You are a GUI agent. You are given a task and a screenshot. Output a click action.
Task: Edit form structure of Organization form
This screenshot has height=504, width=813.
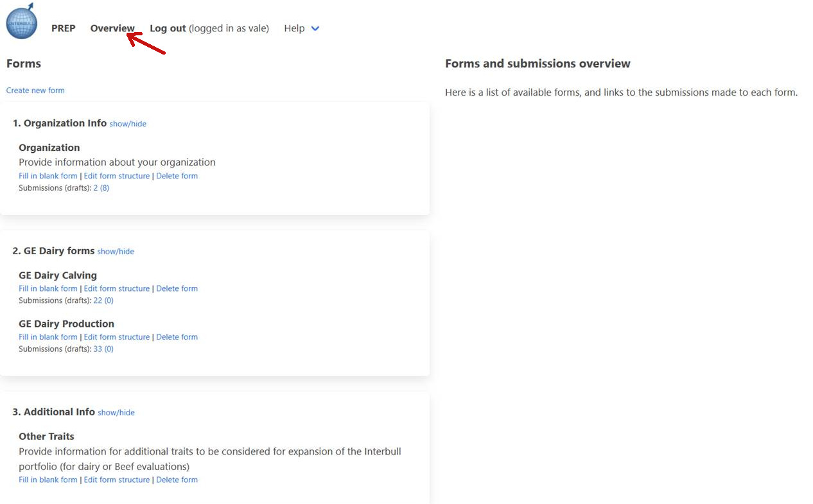(116, 176)
